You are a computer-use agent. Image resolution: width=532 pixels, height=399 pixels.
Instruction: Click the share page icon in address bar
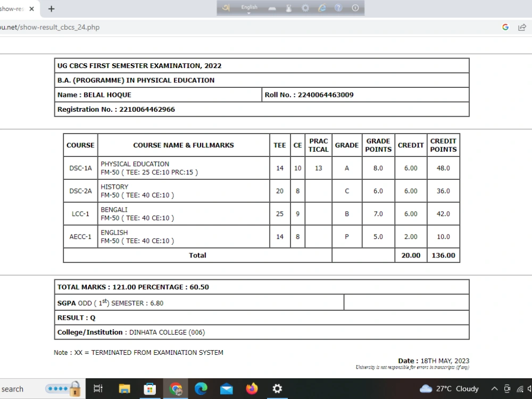(522, 27)
